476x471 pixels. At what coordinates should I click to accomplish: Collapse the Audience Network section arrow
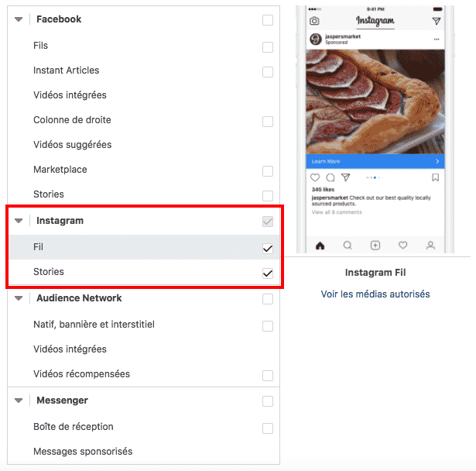[x=19, y=298]
